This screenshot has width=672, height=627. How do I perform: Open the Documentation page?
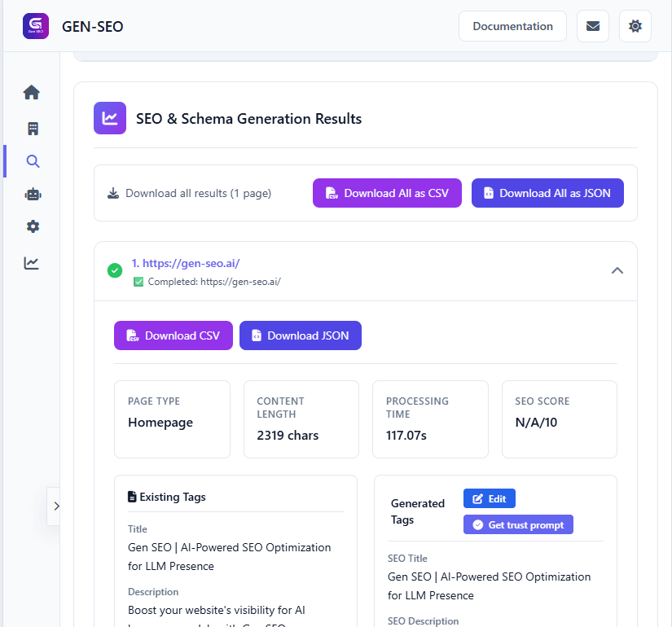512,25
